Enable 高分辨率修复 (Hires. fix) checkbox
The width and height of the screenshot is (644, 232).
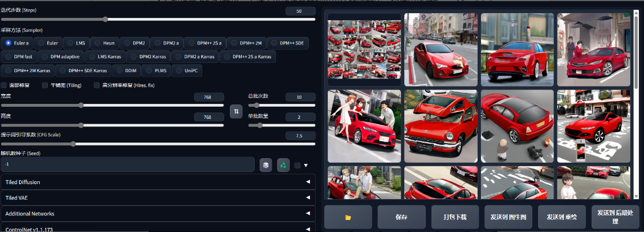click(x=97, y=85)
